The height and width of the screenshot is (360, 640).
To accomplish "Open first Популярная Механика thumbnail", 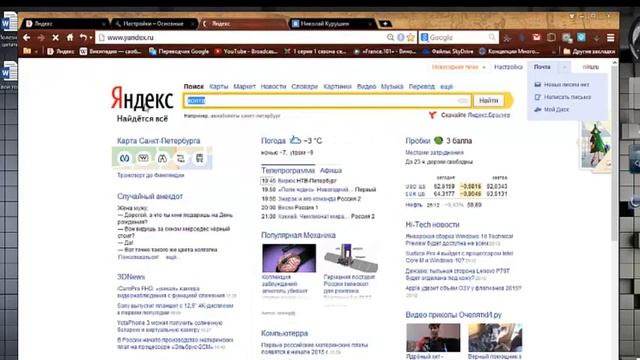I will tap(289, 258).
